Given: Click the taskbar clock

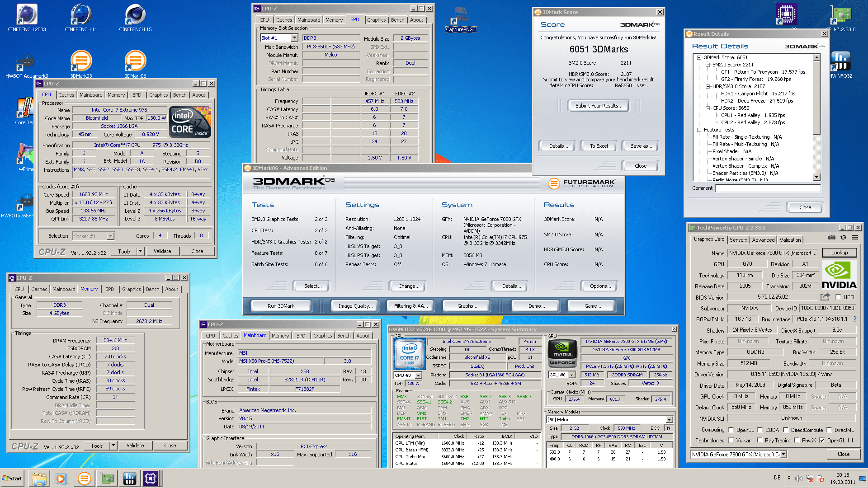Looking at the screenshot, I should click(x=843, y=479).
